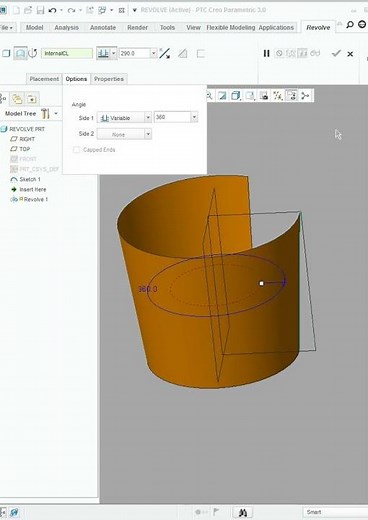The width and height of the screenshot is (368, 520).
Task: Click the Side 1 angle 360 field
Action: click(x=172, y=117)
